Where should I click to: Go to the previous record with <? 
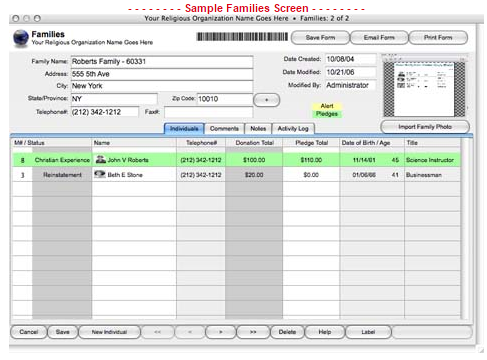(x=190, y=332)
